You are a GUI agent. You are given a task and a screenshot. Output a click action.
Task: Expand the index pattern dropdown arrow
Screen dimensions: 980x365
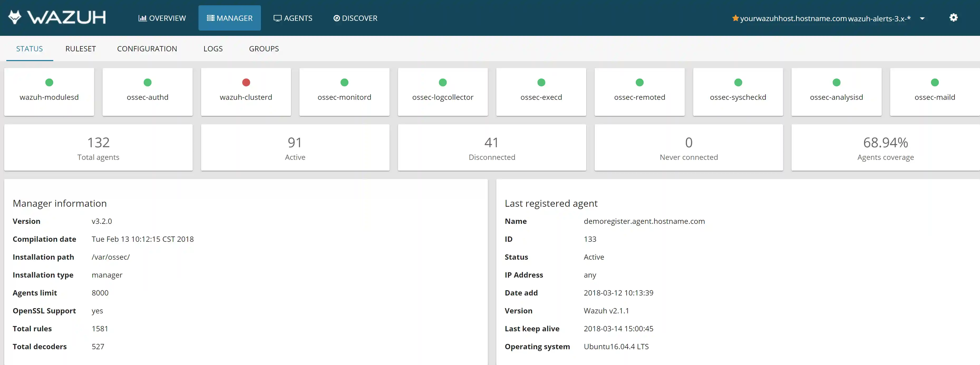[x=922, y=19]
